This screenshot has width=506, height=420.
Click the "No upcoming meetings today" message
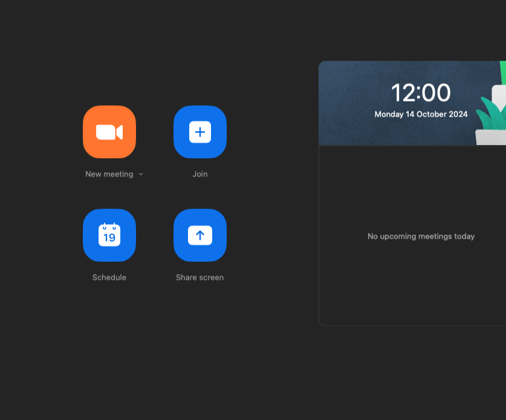pyautogui.click(x=421, y=236)
